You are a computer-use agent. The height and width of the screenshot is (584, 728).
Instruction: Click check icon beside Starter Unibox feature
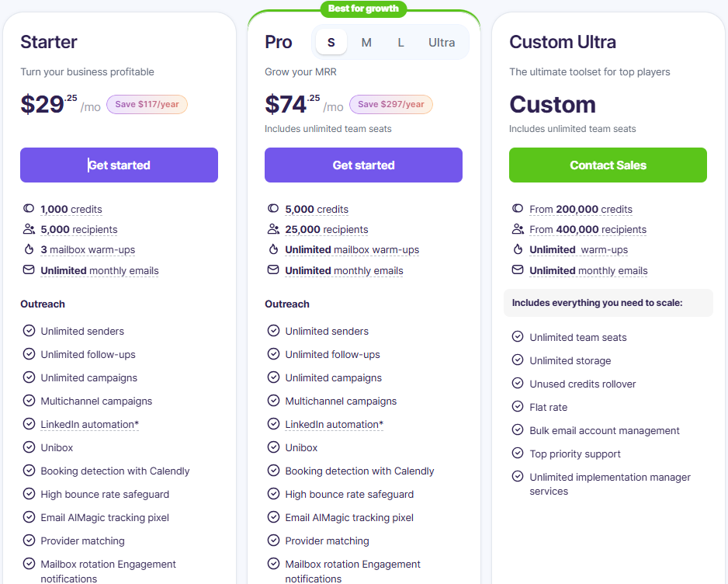29,447
